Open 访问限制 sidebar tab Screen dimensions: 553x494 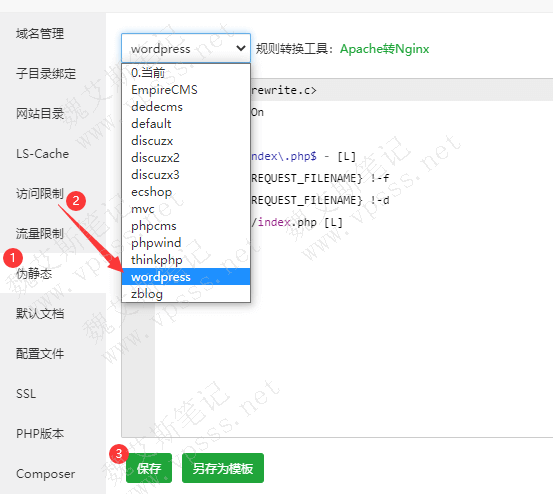point(53,193)
